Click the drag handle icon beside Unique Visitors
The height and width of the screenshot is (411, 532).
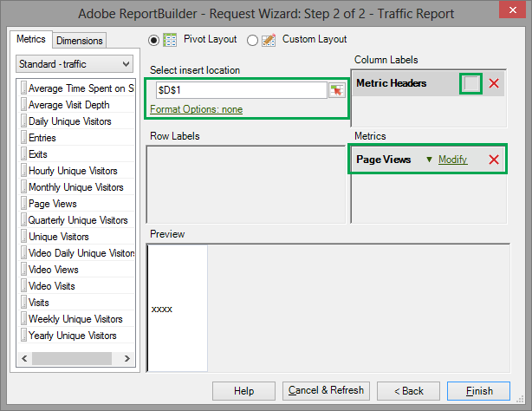point(23,236)
